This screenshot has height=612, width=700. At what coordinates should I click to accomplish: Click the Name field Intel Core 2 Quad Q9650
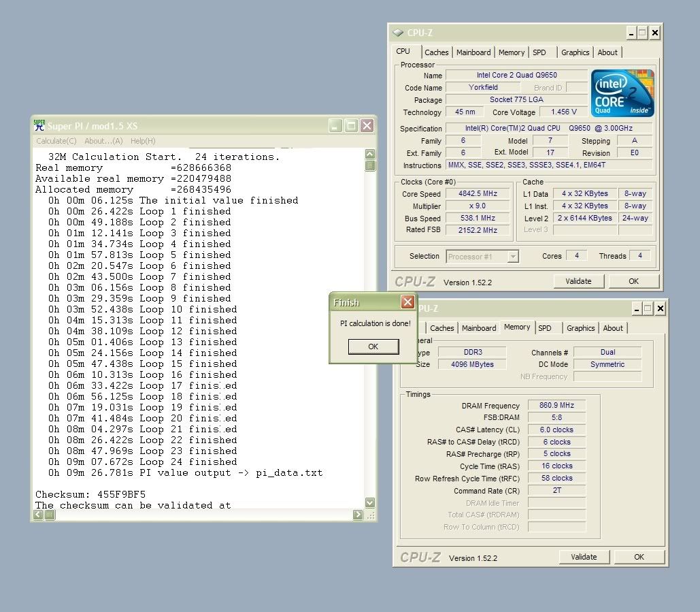click(x=517, y=75)
